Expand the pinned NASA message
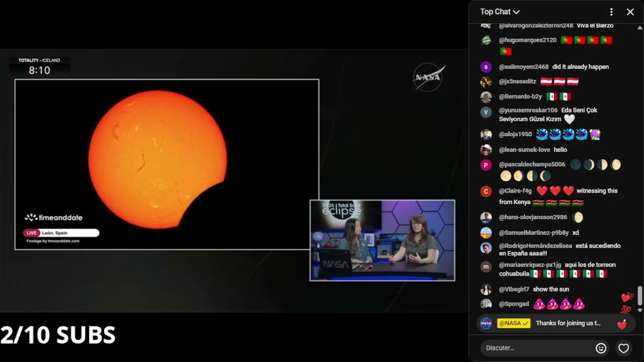The height and width of the screenshot is (362, 644). point(556,323)
